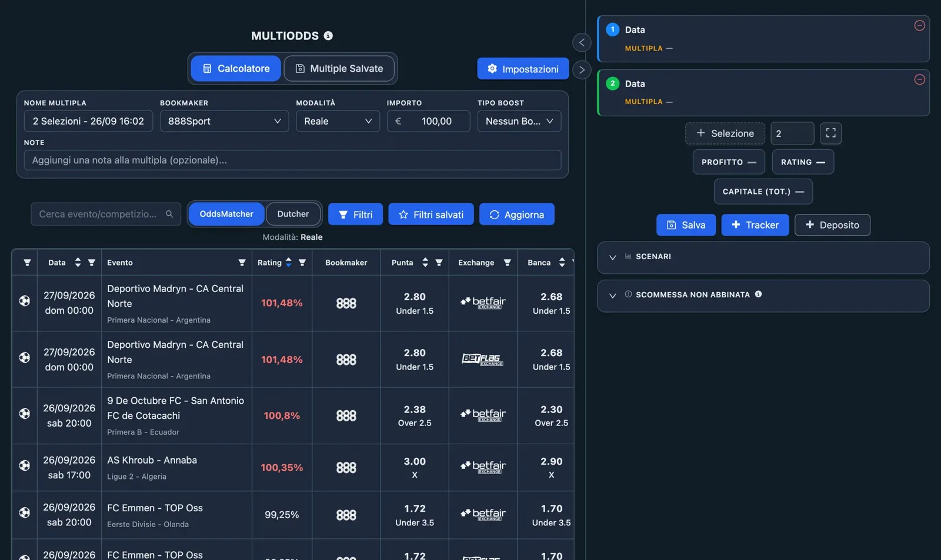Click info icon beside Scommessa Non Abbinata

758,294
